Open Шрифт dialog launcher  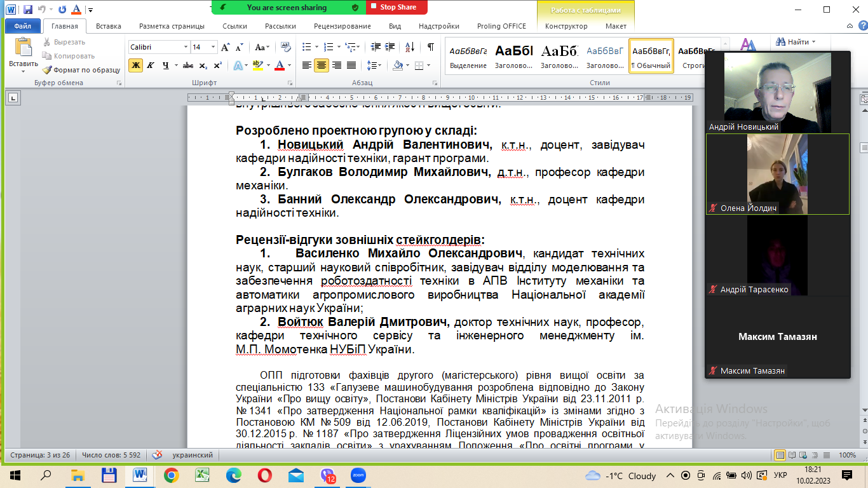(x=290, y=83)
